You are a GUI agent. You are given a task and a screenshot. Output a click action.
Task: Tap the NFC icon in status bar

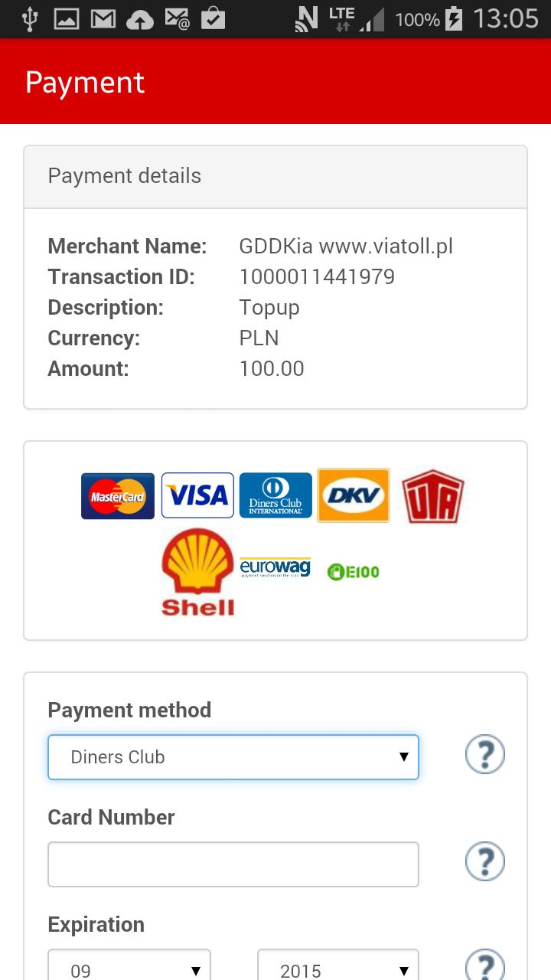(x=307, y=19)
